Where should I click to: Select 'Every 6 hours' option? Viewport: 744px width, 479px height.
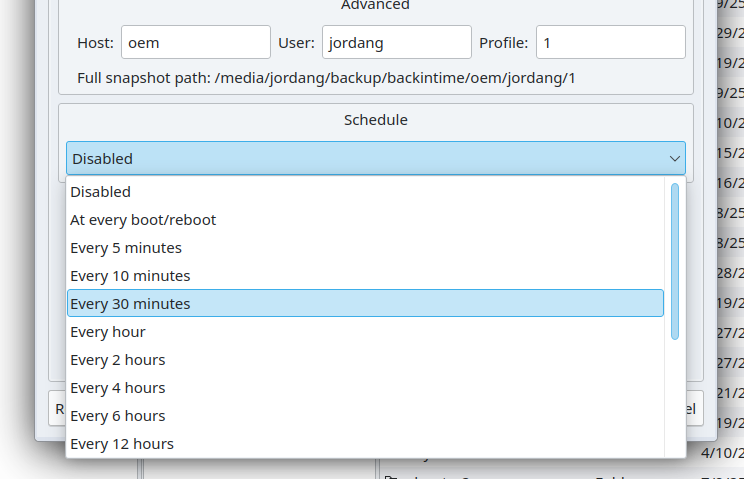click(365, 415)
